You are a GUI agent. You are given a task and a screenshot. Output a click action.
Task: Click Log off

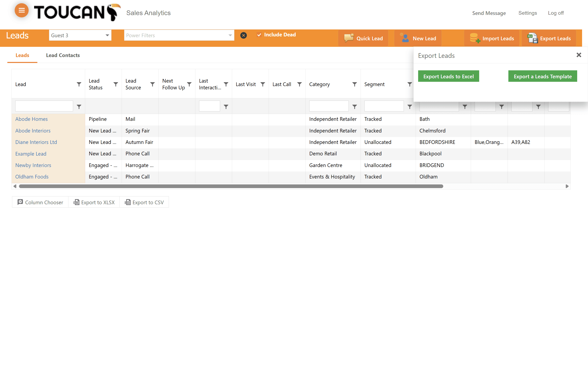556,13
